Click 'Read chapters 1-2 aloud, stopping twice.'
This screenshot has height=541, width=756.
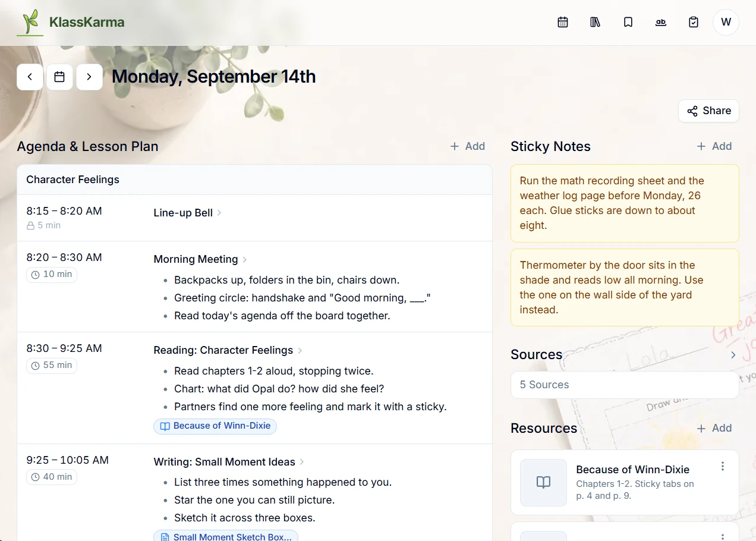click(274, 371)
